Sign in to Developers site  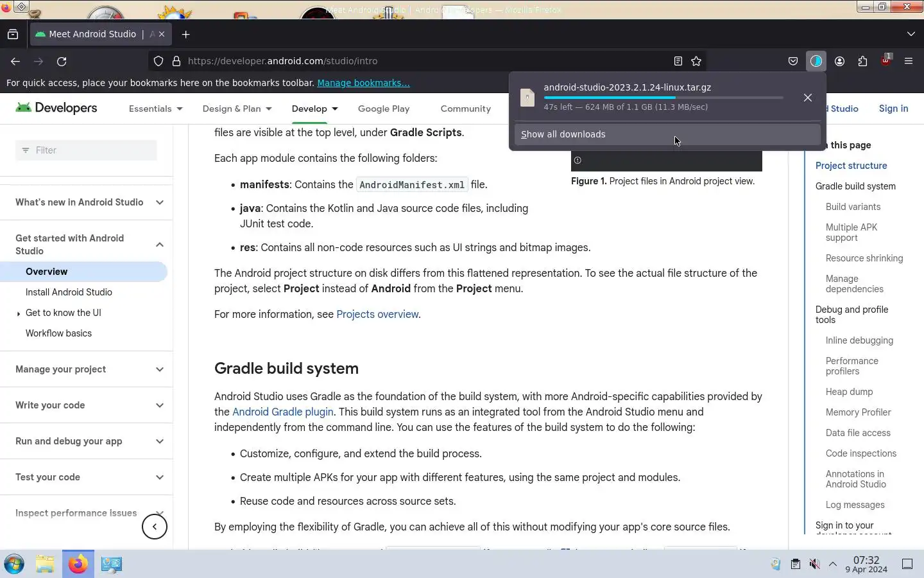point(894,109)
